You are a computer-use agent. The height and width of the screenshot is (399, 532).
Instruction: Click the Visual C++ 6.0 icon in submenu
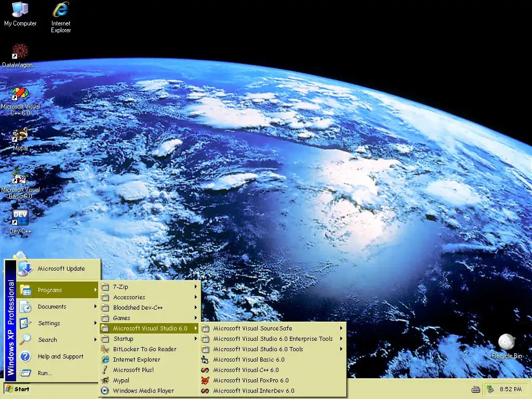pyautogui.click(x=205, y=370)
